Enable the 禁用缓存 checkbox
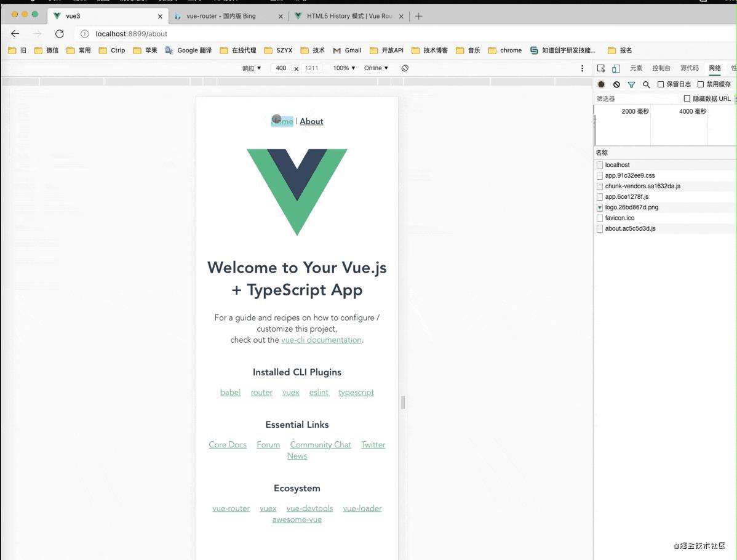The height and width of the screenshot is (560, 737). (700, 84)
